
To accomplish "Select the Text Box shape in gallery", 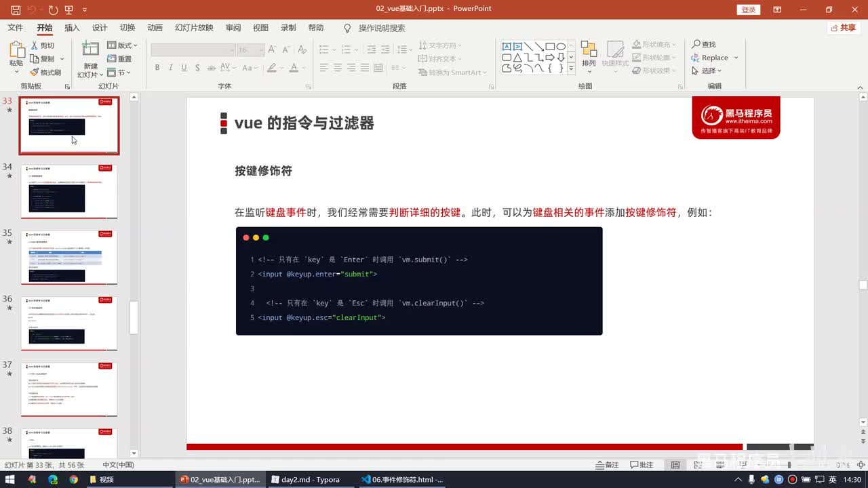I will pyautogui.click(x=507, y=47).
